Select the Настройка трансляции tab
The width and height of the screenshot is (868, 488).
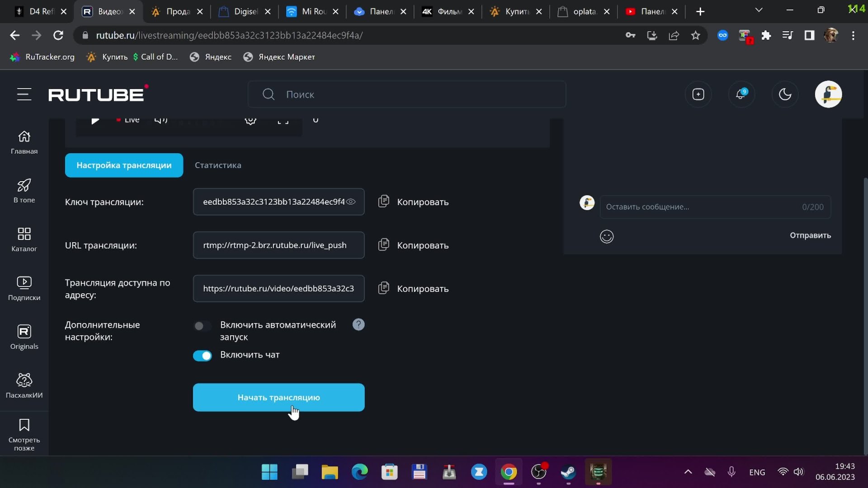[x=124, y=165]
